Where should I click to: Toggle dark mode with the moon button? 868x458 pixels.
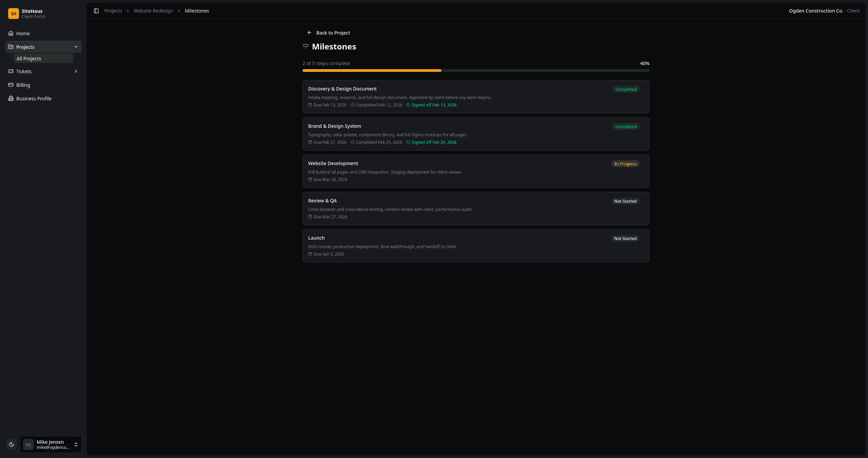click(x=12, y=444)
